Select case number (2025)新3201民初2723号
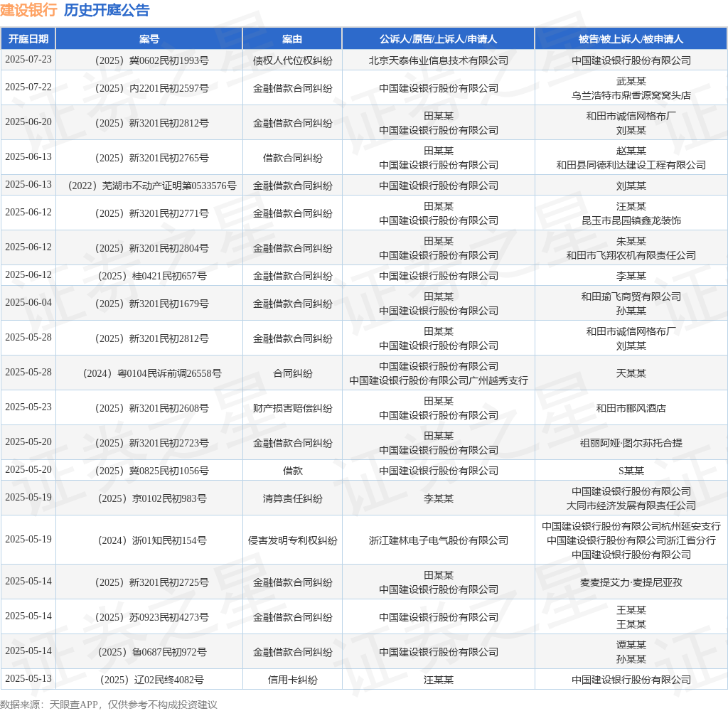The height and width of the screenshot is (711, 728). pyautogui.click(x=152, y=443)
